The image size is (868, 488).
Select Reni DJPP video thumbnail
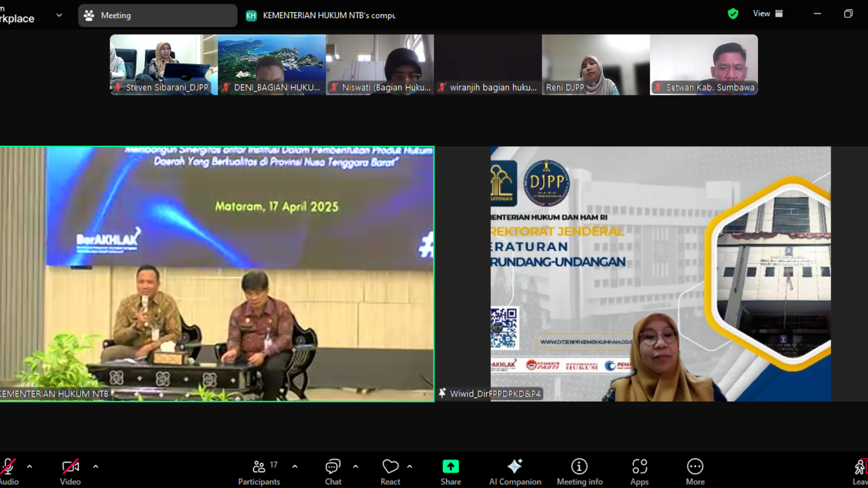coord(596,65)
